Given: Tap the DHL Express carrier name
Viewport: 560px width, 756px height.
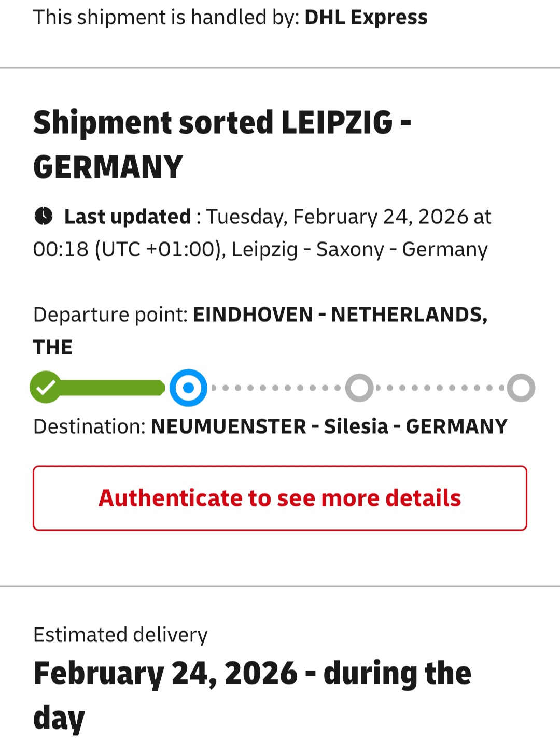Looking at the screenshot, I should click(366, 17).
